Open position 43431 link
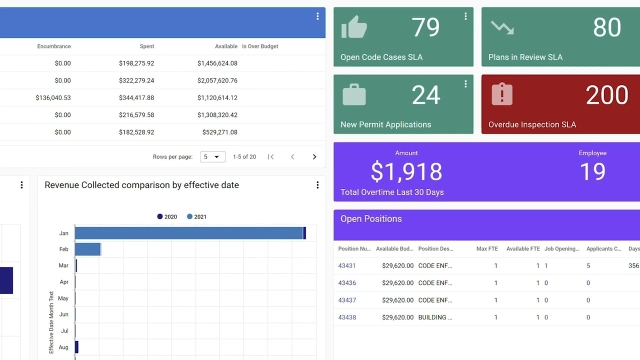The width and height of the screenshot is (640, 360). point(347,266)
